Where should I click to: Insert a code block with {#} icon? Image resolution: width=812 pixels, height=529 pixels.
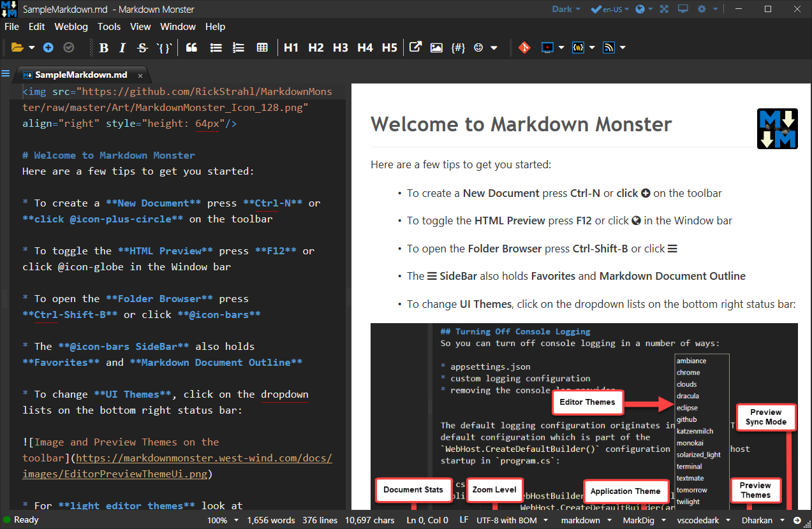(458, 47)
